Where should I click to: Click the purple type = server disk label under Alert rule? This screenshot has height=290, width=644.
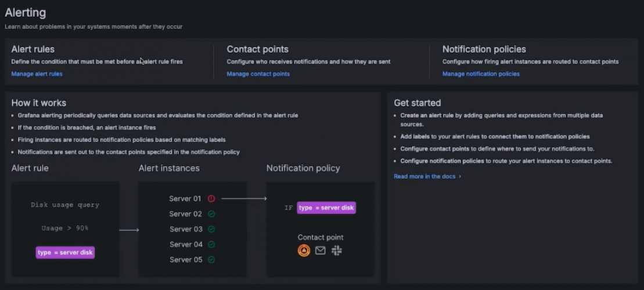tap(65, 252)
